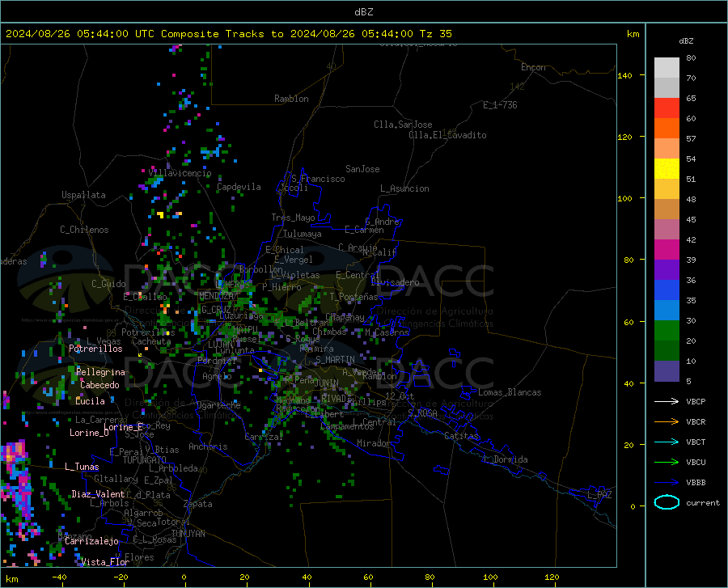Click the Clla.El_Cavadito map label
Viewport: 728px width, 588px height.
[x=447, y=135]
